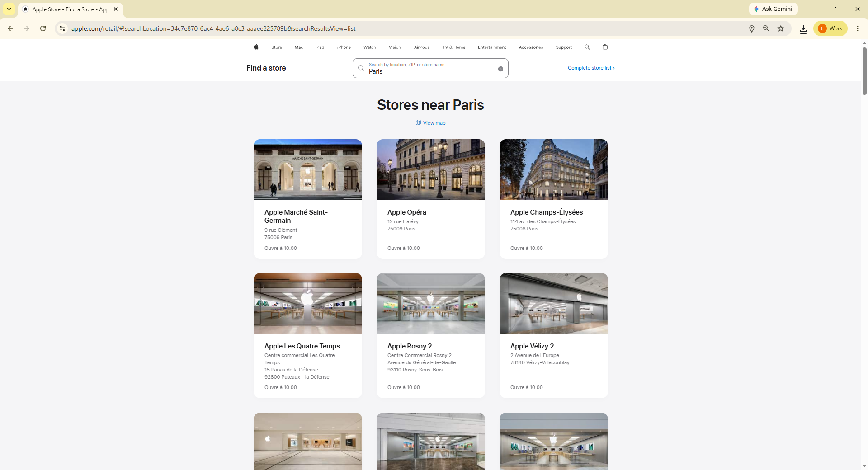Viewport: 868px width, 470px height.
Task: Open site information icon in address bar
Action: pos(62,28)
